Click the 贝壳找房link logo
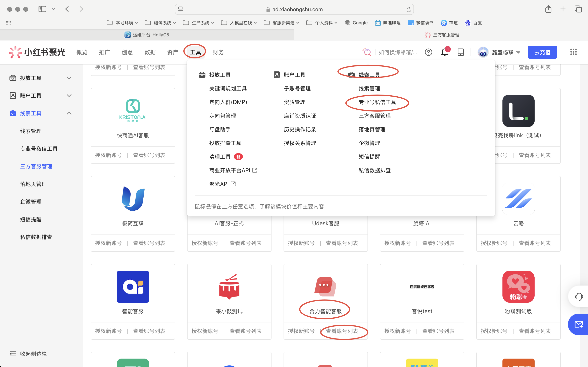The image size is (588, 367). point(518,111)
